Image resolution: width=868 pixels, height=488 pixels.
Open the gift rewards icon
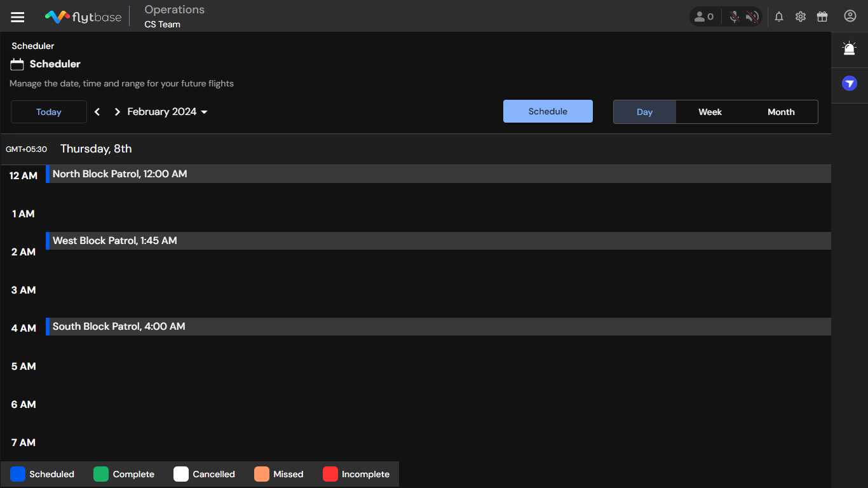coord(822,17)
